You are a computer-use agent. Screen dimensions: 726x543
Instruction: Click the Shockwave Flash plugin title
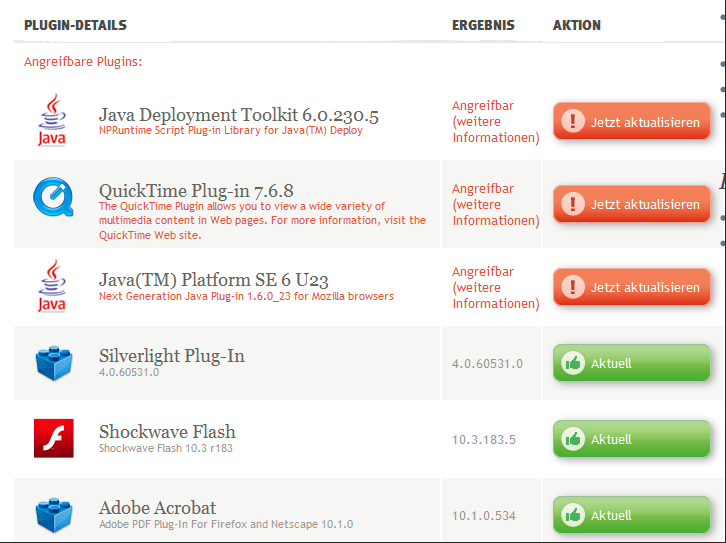(x=167, y=432)
